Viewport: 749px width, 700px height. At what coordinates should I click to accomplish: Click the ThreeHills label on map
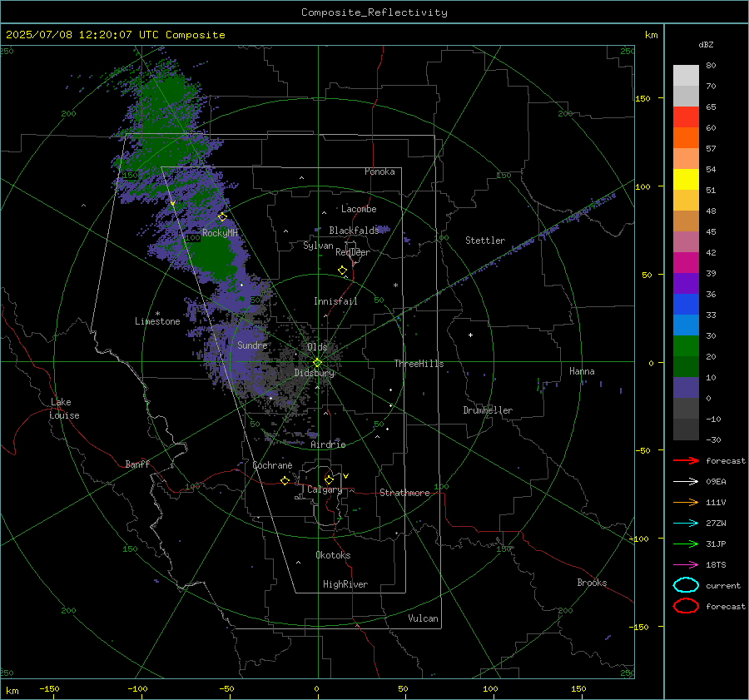pos(419,364)
